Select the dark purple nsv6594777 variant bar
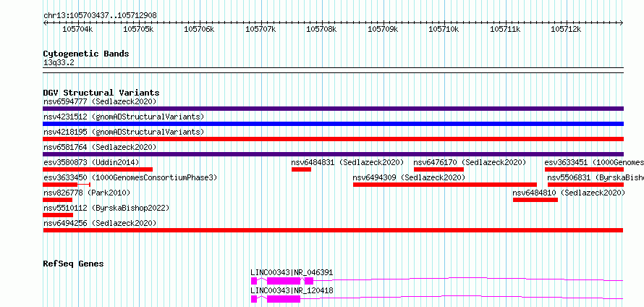The image size is (644, 307). click(333, 109)
